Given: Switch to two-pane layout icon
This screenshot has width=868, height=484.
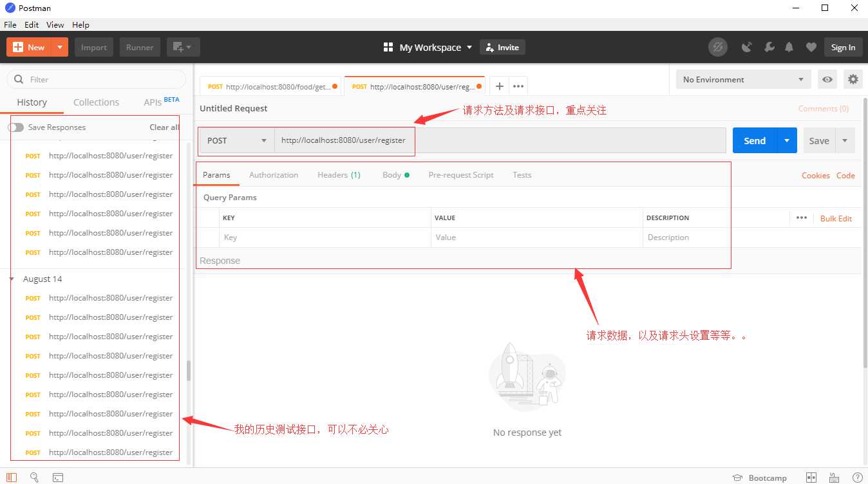Looking at the screenshot, I should click(811, 478).
